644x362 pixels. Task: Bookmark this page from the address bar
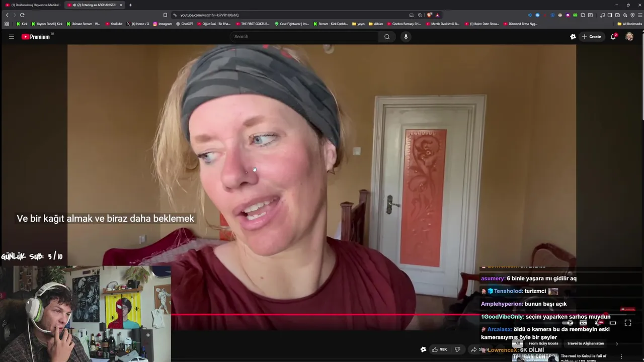point(165,15)
